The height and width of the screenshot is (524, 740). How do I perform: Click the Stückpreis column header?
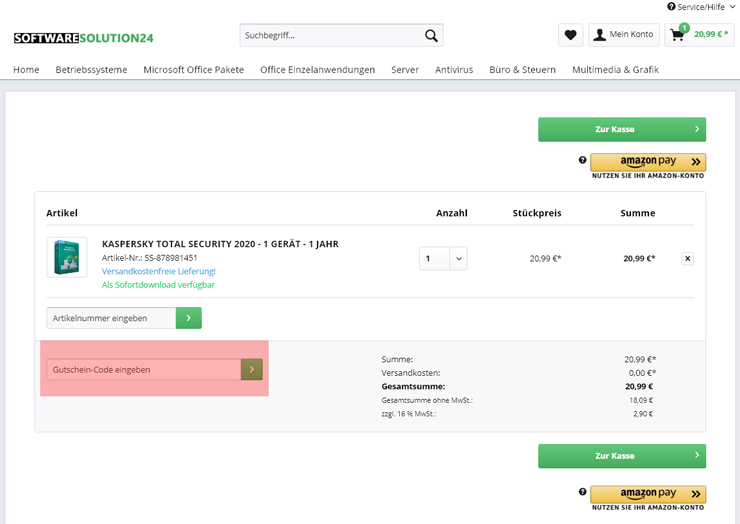tap(537, 213)
